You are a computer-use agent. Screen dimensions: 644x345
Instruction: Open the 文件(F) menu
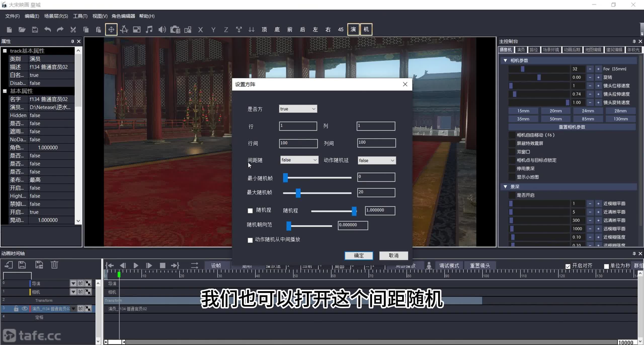tap(12, 16)
